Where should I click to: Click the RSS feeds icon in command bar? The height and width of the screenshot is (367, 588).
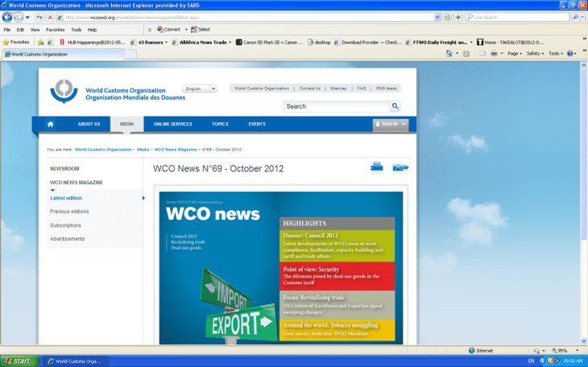[466, 54]
